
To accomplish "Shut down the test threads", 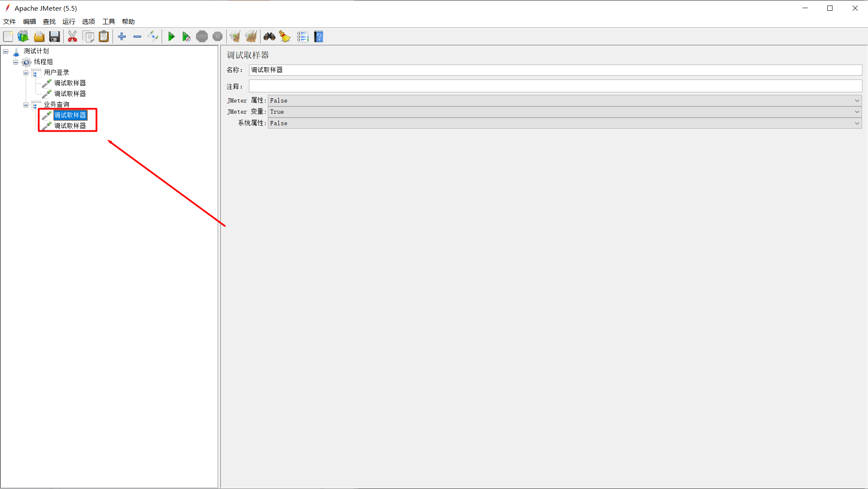I will click(x=217, y=37).
